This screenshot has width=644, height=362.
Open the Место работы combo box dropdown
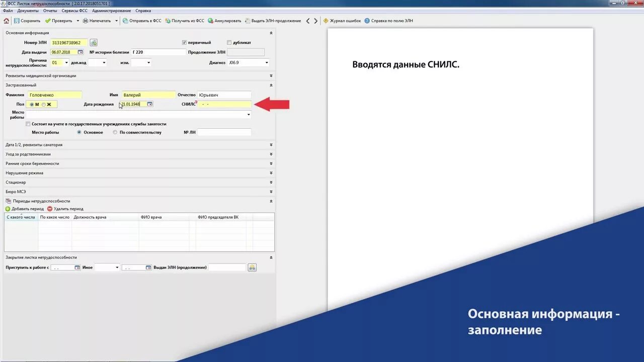pyautogui.click(x=249, y=115)
